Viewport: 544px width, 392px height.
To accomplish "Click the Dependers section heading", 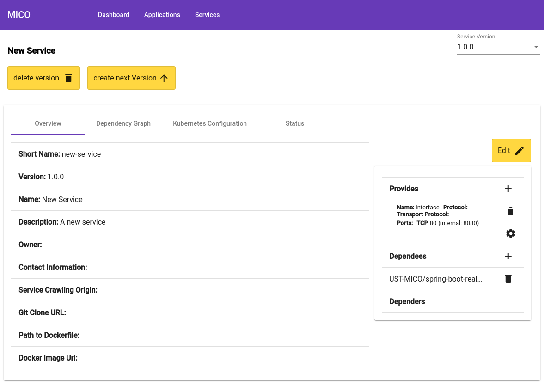I will pos(407,301).
